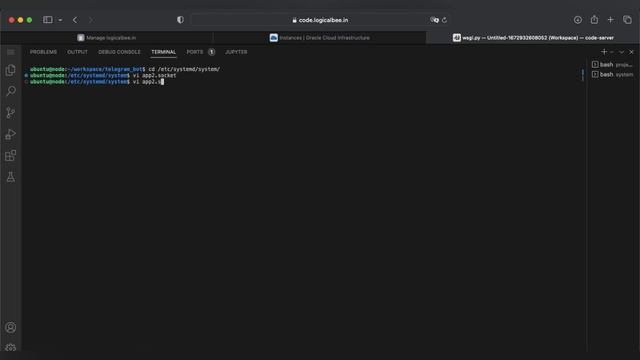
Task: Click the cd /etc/systemd/system/ command line
Action: pyautogui.click(x=125, y=69)
